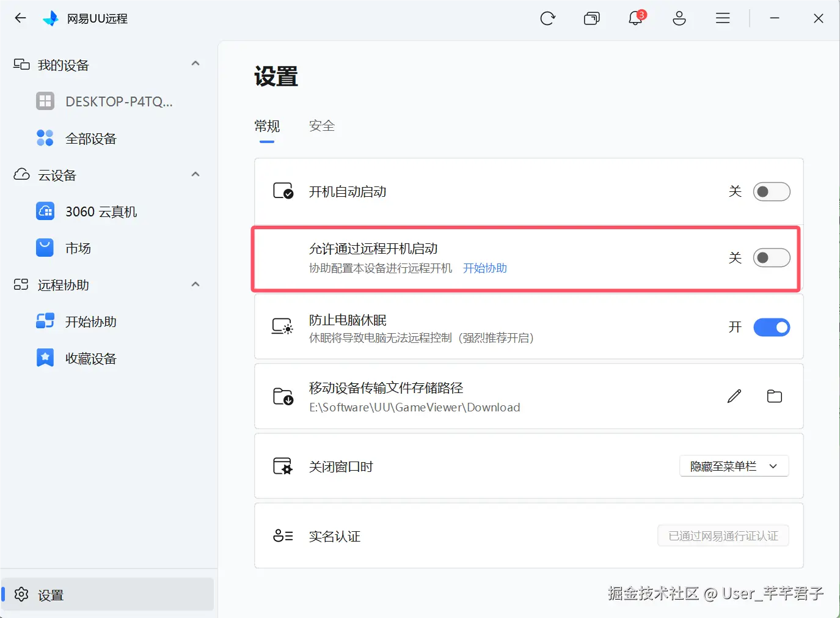Click the 市场 shopping bag icon
840x618 pixels.
pyautogui.click(x=45, y=248)
